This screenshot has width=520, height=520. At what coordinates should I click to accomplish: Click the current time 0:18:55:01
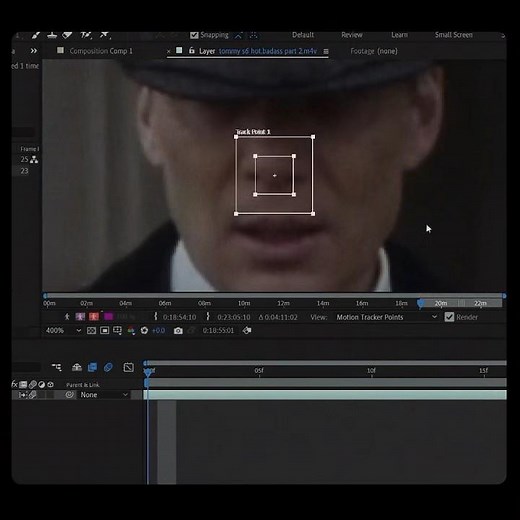pyautogui.click(x=218, y=331)
